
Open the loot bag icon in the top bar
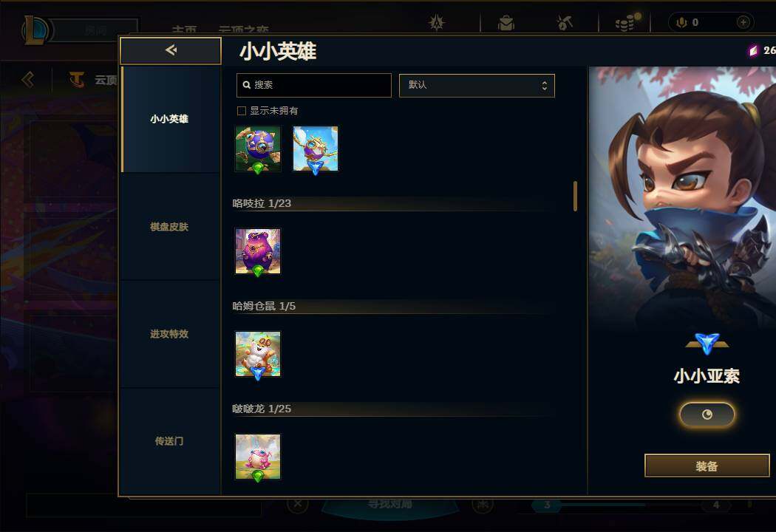click(x=506, y=23)
